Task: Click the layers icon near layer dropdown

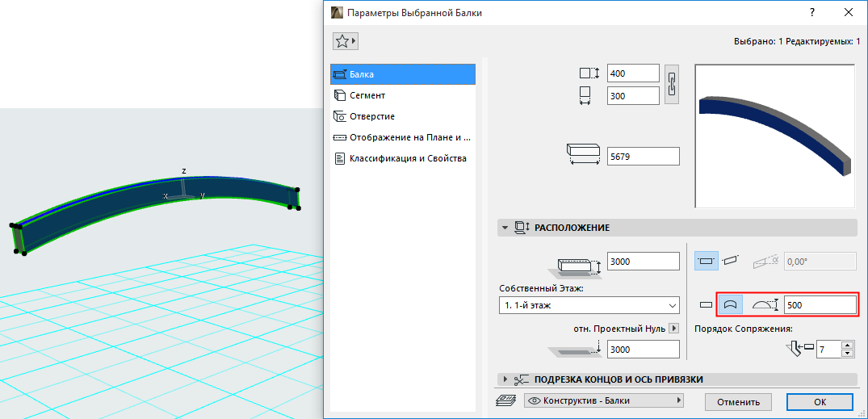Action: click(506, 400)
